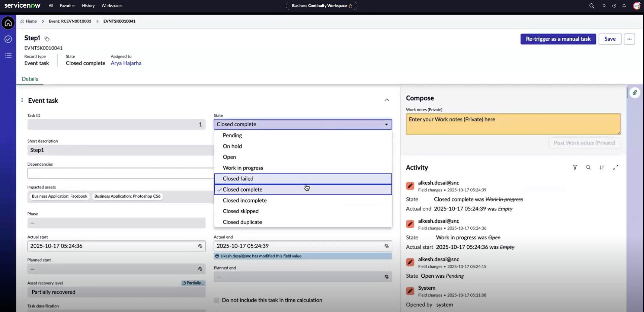644x312 pixels.
Task: Open Planned end calendar picker
Action: (386, 277)
